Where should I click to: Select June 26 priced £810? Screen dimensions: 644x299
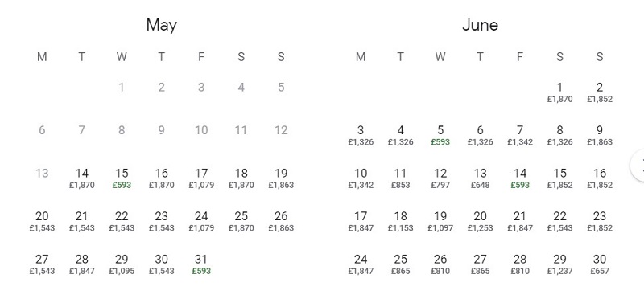point(440,264)
